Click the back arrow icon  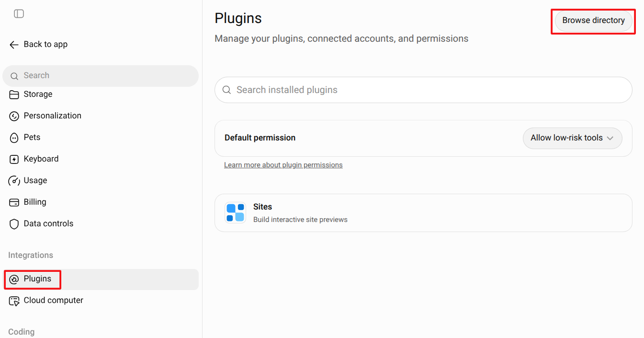(14, 45)
